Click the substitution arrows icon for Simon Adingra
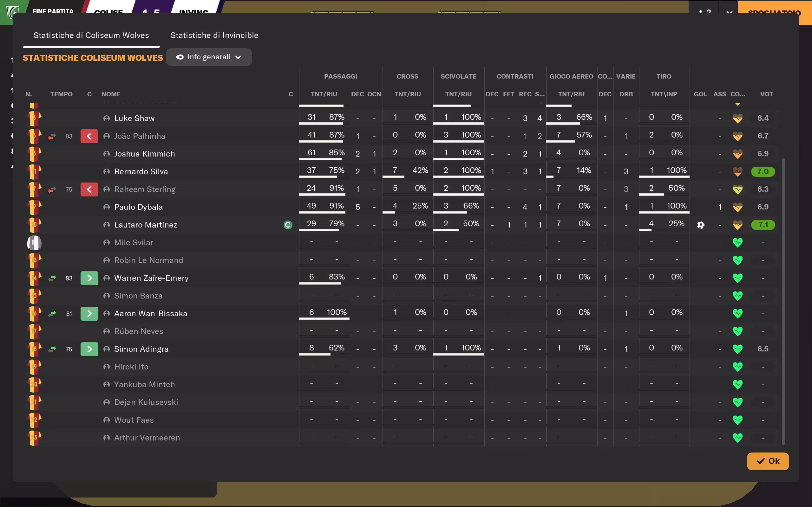812x507 pixels. [52, 350]
